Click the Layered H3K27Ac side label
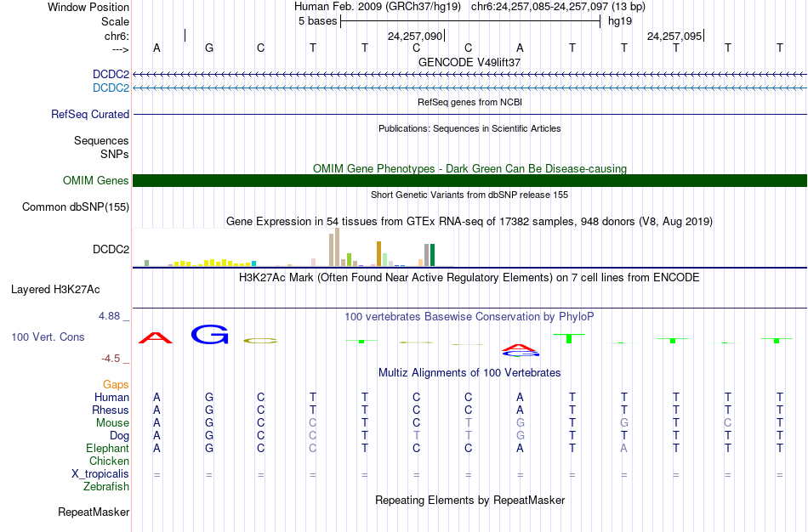The width and height of the screenshot is (808, 532). (x=55, y=290)
